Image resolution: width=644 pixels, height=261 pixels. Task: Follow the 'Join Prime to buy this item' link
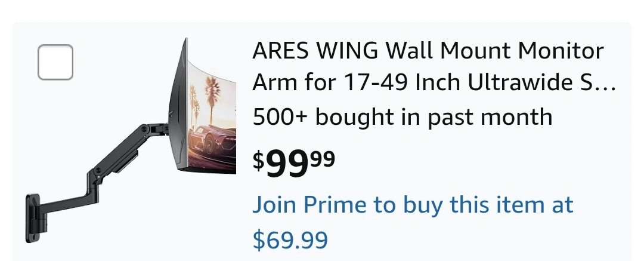413,205
